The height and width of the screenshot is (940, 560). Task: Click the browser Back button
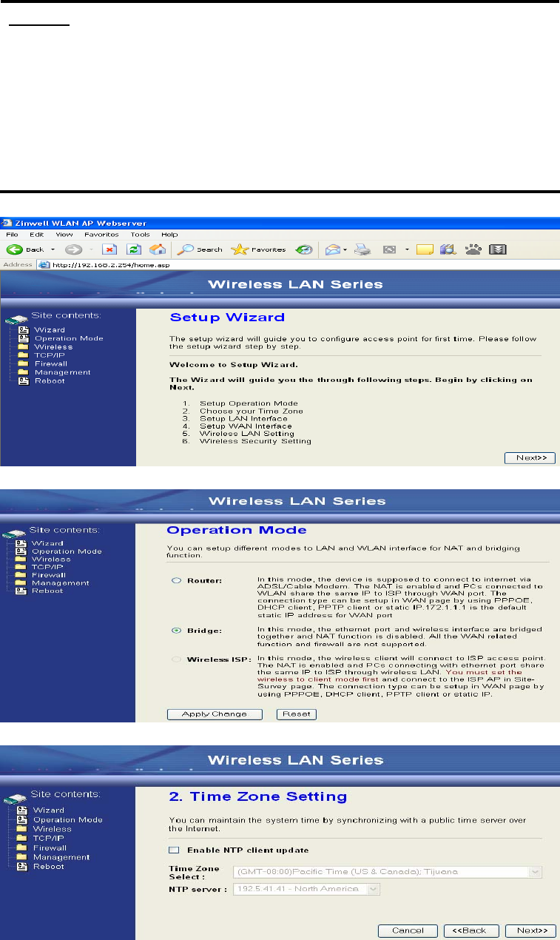[x=26, y=249]
